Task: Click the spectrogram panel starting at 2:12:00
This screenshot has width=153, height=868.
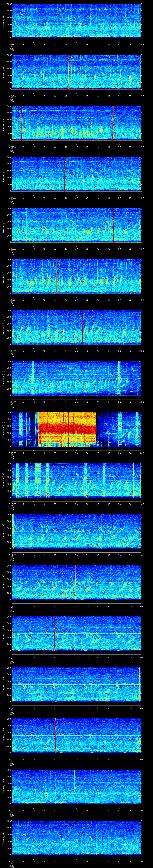Action: click(77, 583)
